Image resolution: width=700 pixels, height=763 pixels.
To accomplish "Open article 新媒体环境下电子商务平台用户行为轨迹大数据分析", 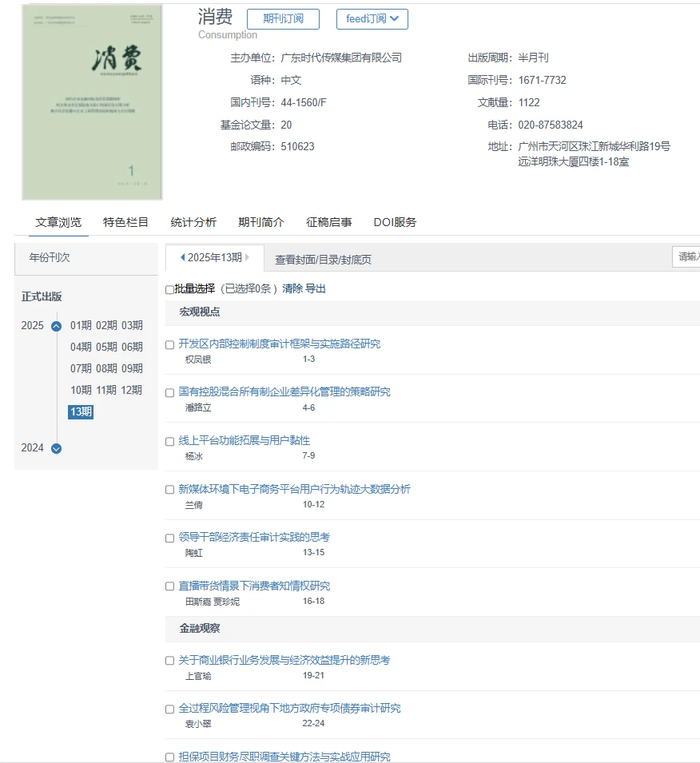I will [295, 488].
